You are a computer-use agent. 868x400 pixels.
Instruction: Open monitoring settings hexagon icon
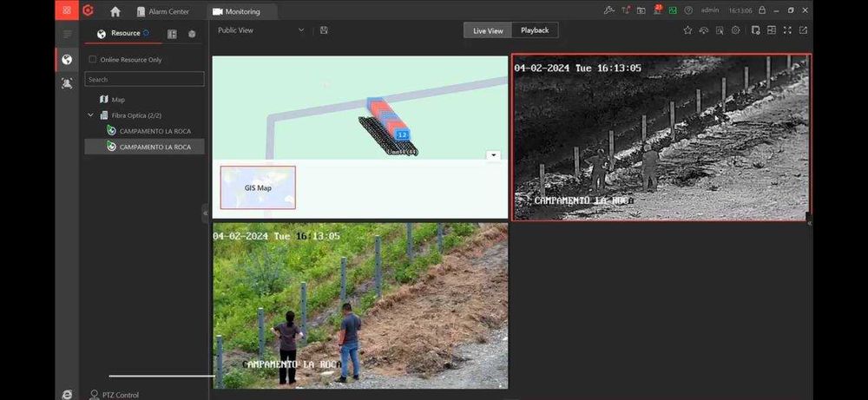[736, 30]
